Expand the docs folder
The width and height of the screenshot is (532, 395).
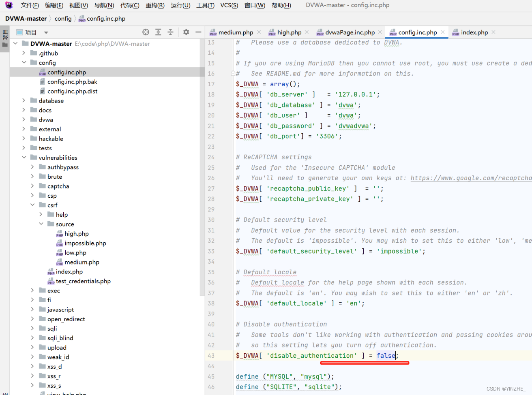tap(24, 110)
